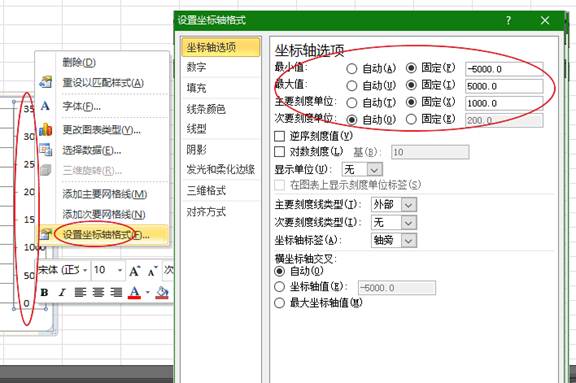The width and height of the screenshot is (576, 383).
Task: Select 阴影 tab in dialog
Action: click(221, 149)
